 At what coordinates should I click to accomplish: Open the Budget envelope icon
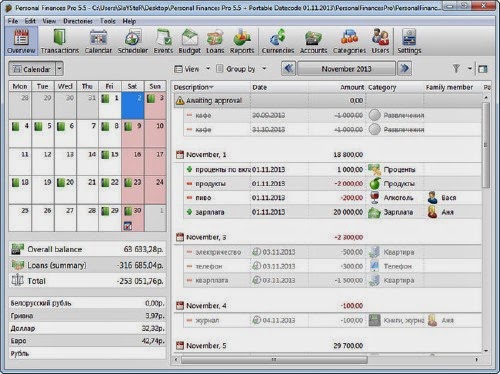tap(189, 41)
